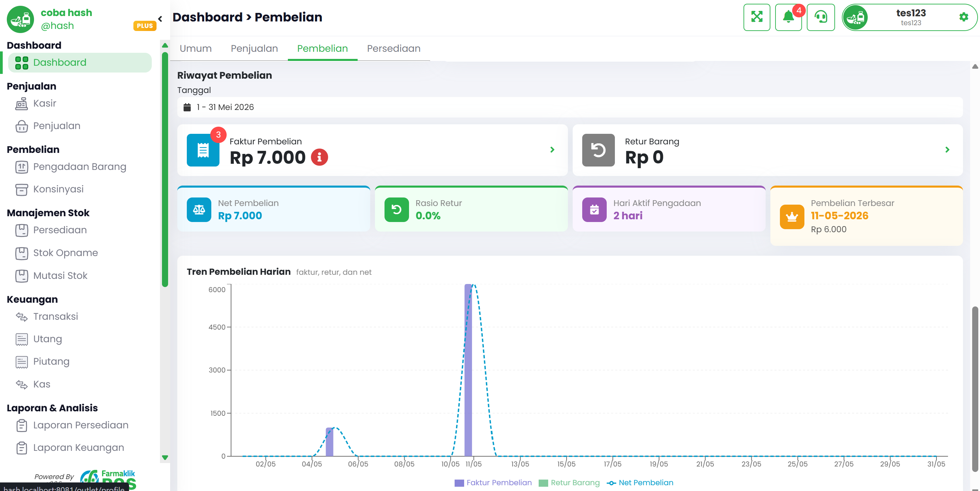The width and height of the screenshot is (980, 491).
Task: Click the 11-05-2026 largest purchase date
Action: 839,216
